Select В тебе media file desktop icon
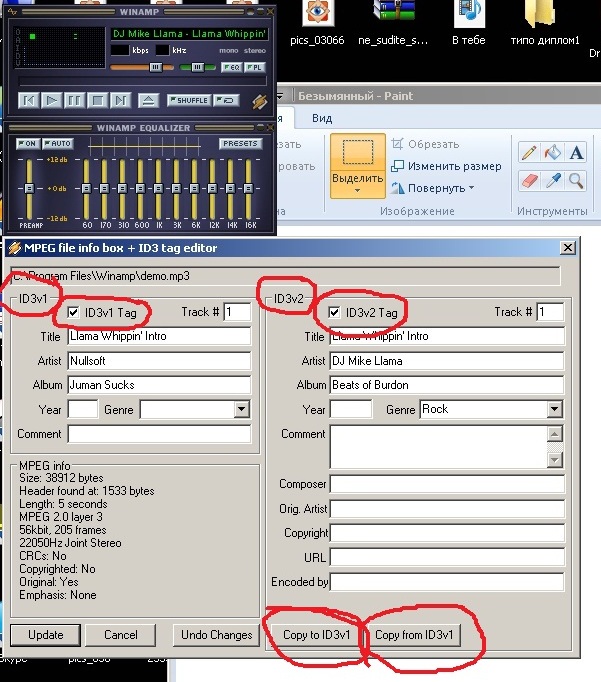This screenshot has height=682, width=601. pyautogui.click(x=469, y=23)
